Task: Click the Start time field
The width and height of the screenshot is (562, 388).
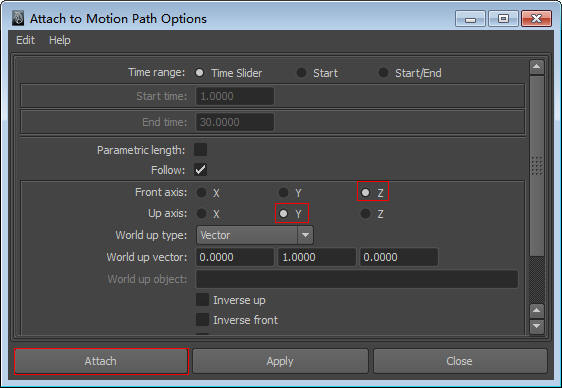Action: pos(235,96)
